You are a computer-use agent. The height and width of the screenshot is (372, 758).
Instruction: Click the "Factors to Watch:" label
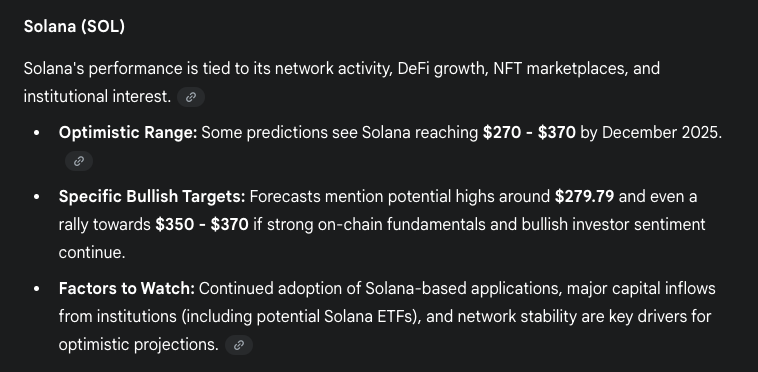(127, 288)
